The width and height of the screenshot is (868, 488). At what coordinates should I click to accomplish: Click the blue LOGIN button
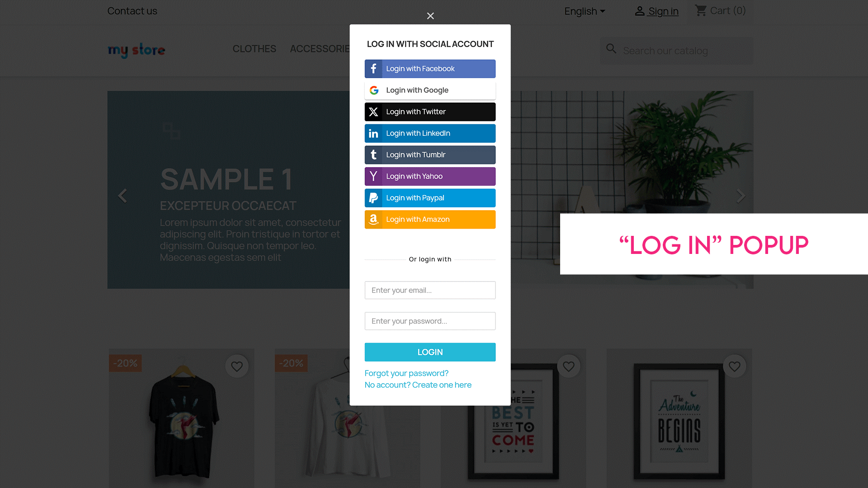click(430, 352)
